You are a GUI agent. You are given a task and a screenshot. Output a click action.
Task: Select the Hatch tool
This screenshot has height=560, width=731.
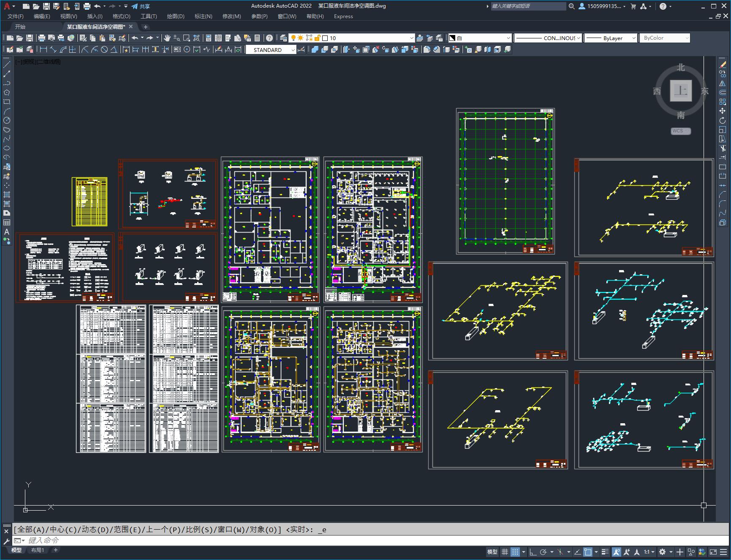tap(7, 195)
